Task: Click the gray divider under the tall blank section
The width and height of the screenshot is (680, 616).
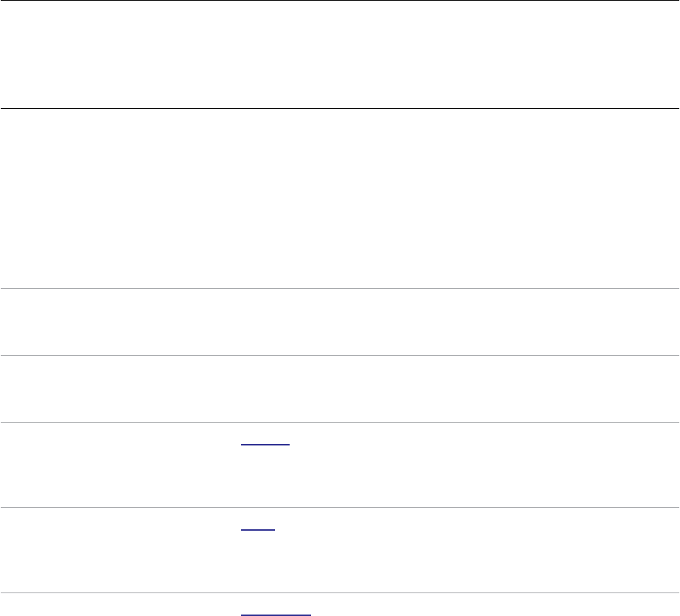Action: [340, 288]
